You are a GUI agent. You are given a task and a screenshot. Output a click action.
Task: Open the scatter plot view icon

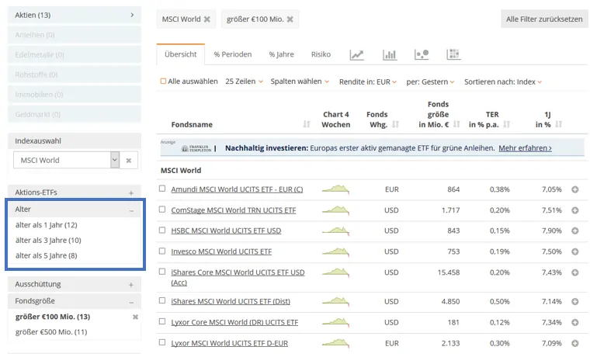click(422, 55)
